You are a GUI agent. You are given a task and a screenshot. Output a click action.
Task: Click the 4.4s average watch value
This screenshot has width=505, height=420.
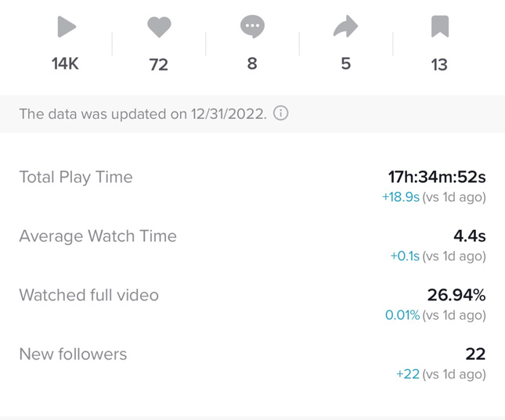(470, 236)
